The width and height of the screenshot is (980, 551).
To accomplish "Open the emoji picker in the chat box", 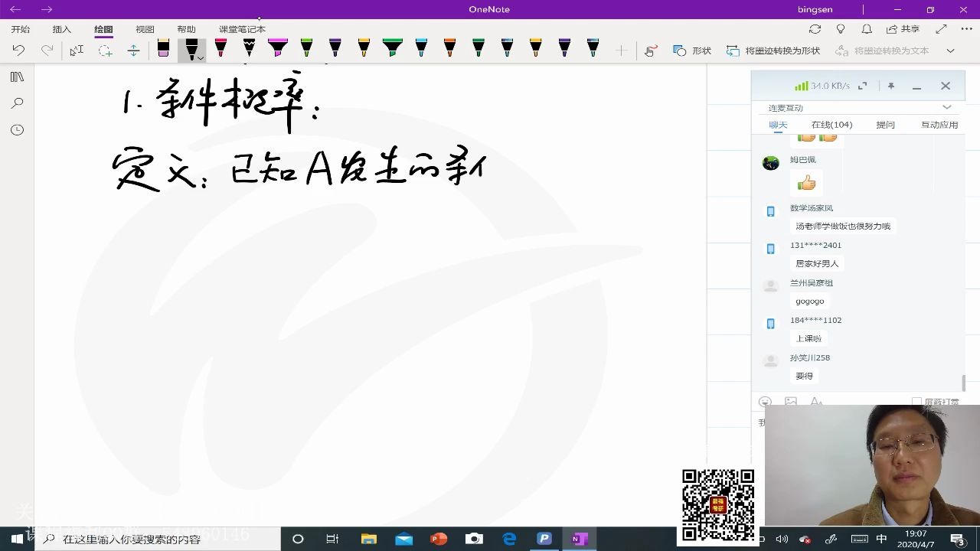I will tap(766, 401).
